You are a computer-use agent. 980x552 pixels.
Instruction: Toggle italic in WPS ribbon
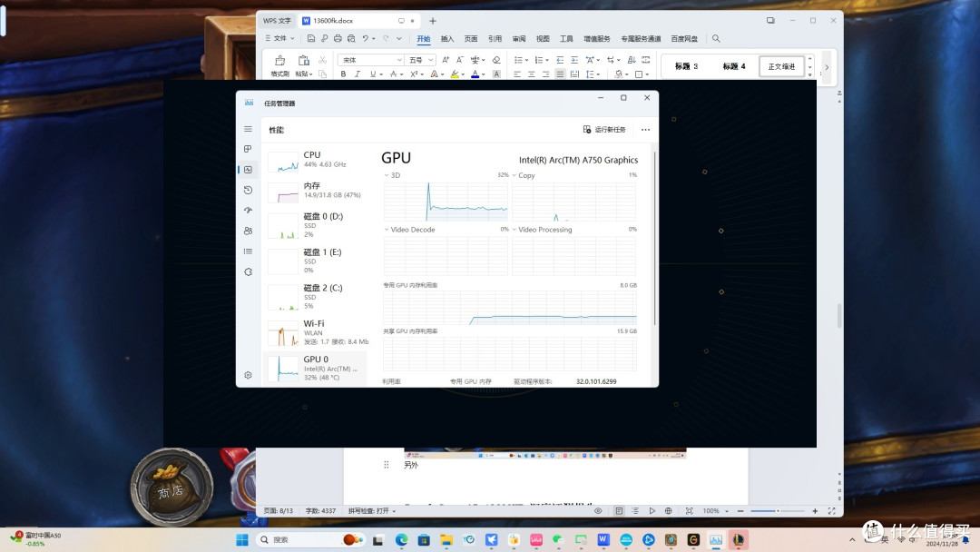(x=358, y=74)
